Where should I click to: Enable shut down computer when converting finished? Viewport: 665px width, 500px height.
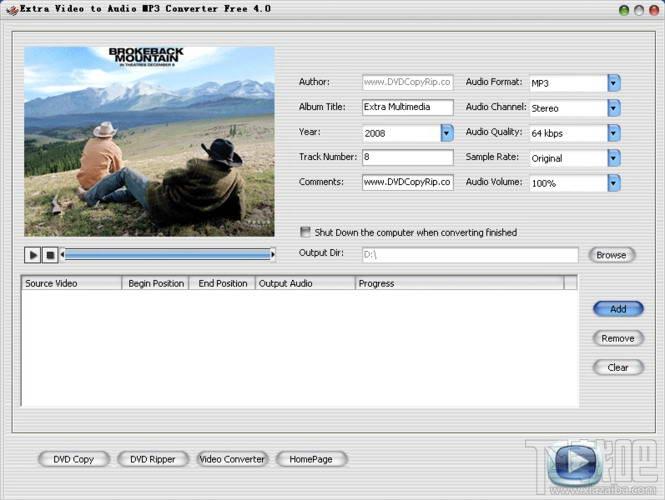pos(306,232)
